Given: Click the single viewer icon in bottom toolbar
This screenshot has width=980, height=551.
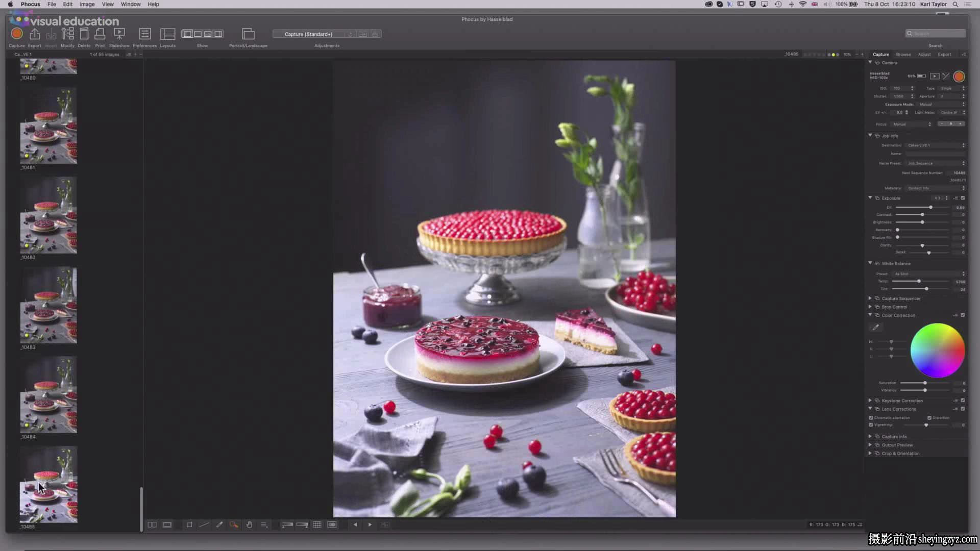Looking at the screenshot, I should point(167,524).
